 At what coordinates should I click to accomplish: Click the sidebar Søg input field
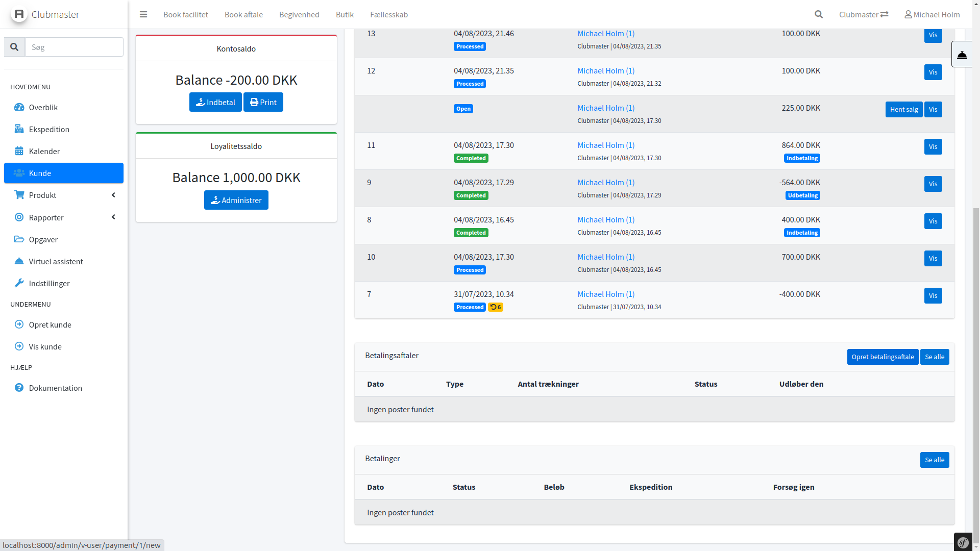coord(74,47)
